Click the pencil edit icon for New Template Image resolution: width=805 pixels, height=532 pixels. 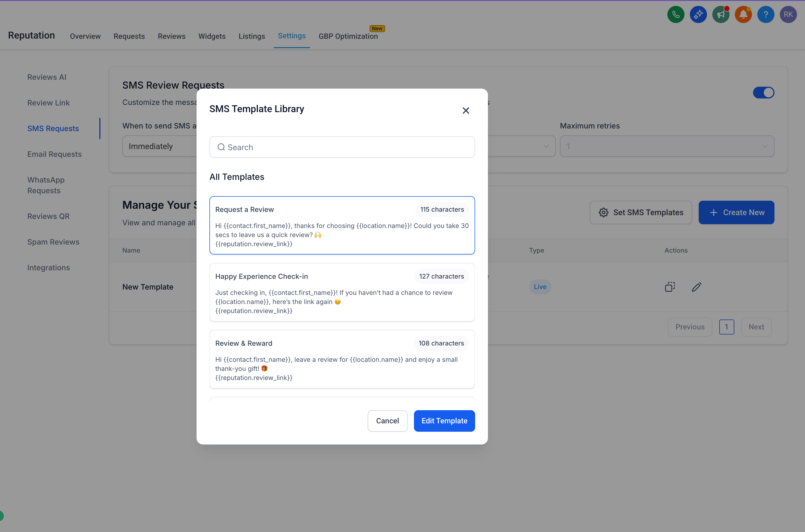point(696,287)
